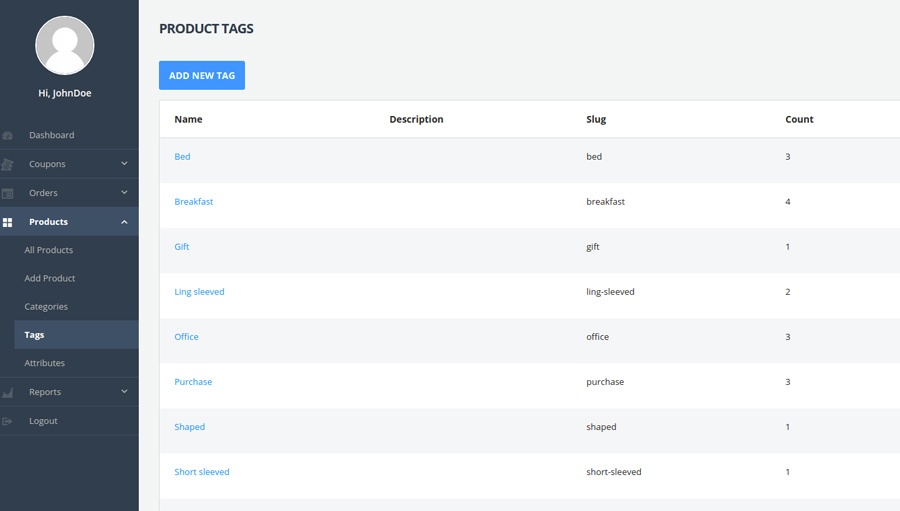This screenshot has height=511, width=900.
Task: Click the Count column header
Action: 799,119
